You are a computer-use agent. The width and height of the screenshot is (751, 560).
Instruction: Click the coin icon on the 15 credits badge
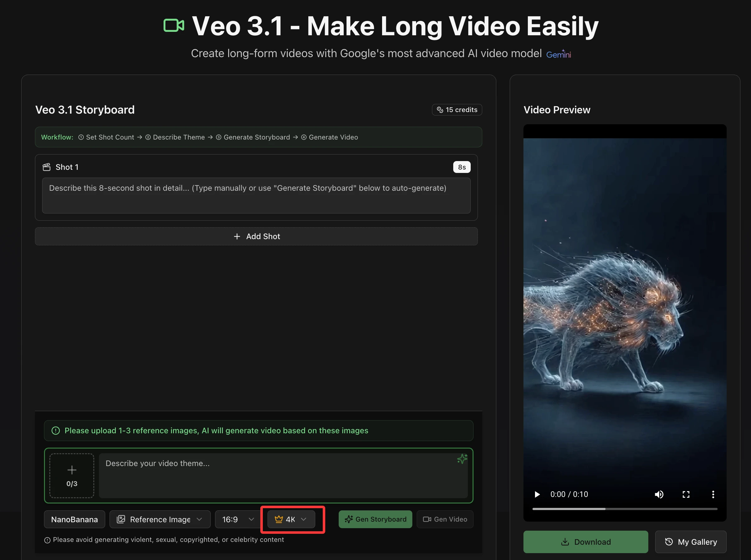[440, 110]
